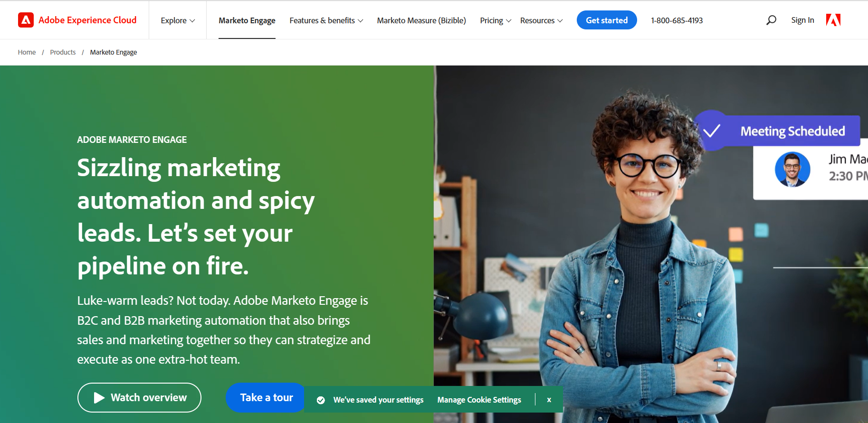Open the search magnifying glass icon
This screenshot has height=423, width=868.
tap(771, 20)
